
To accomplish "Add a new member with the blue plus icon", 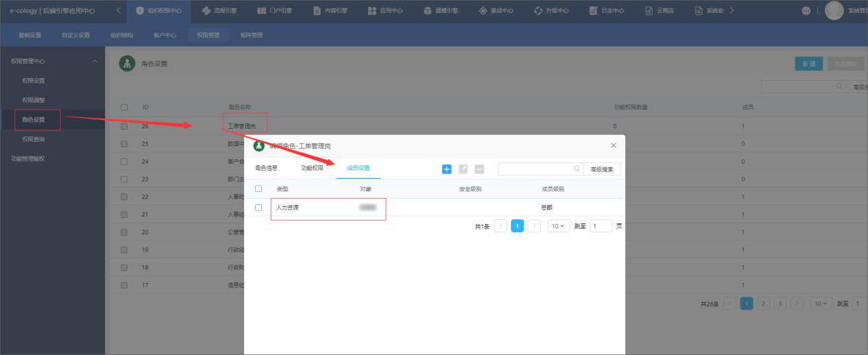I will (x=447, y=169).
